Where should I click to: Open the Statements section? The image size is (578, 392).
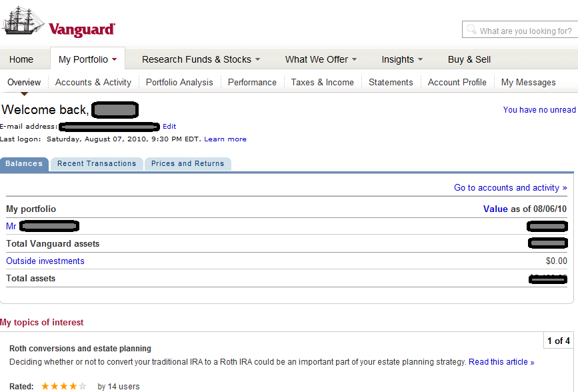point(391,82)
